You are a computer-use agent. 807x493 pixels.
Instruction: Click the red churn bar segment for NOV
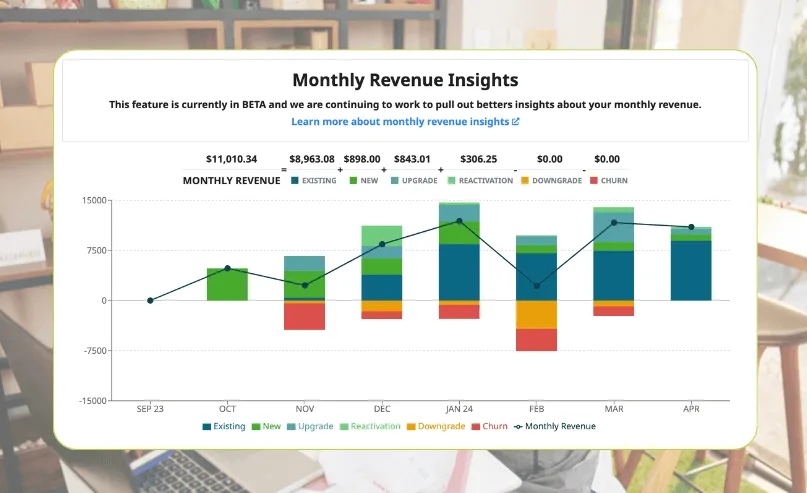click(x=304, y=316)
